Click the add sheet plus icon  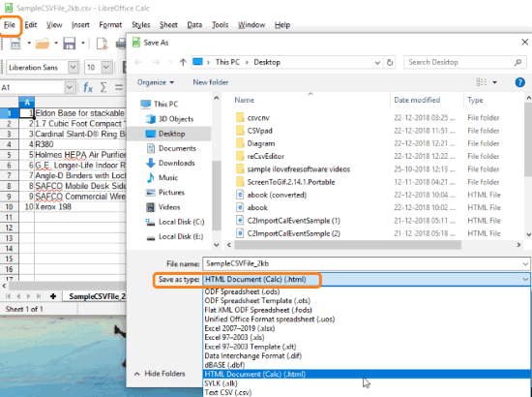coord(53,296)
